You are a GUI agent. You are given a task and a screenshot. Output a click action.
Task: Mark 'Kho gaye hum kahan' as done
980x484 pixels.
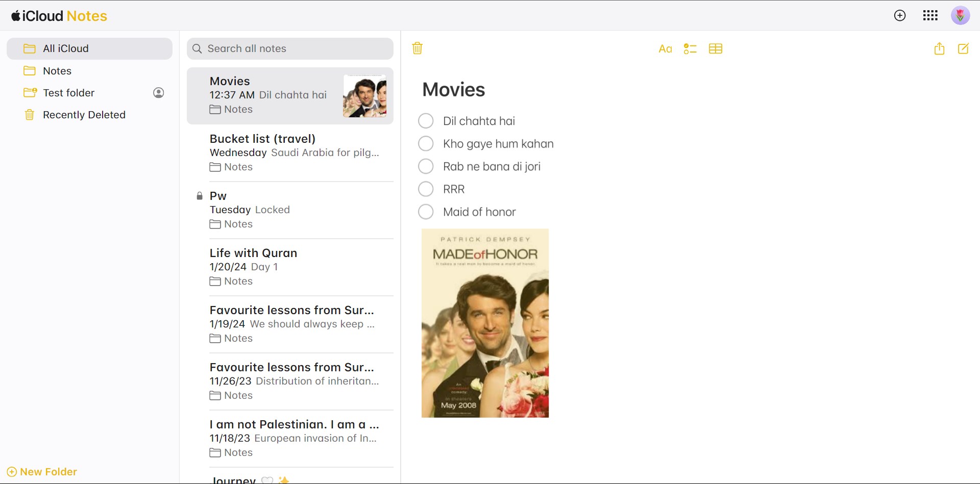pyautogui.click(x=426, y=144)
